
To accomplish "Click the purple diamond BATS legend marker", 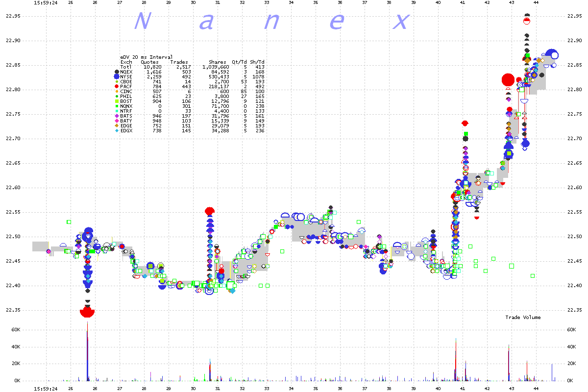I will pyautogui.click(x=117, y=116).
